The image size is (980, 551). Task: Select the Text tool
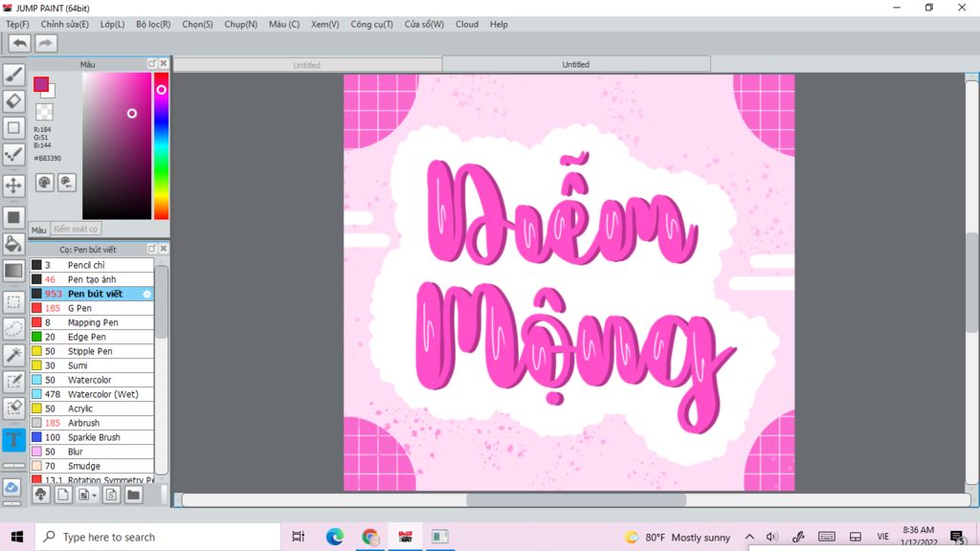tap(13, 439)
